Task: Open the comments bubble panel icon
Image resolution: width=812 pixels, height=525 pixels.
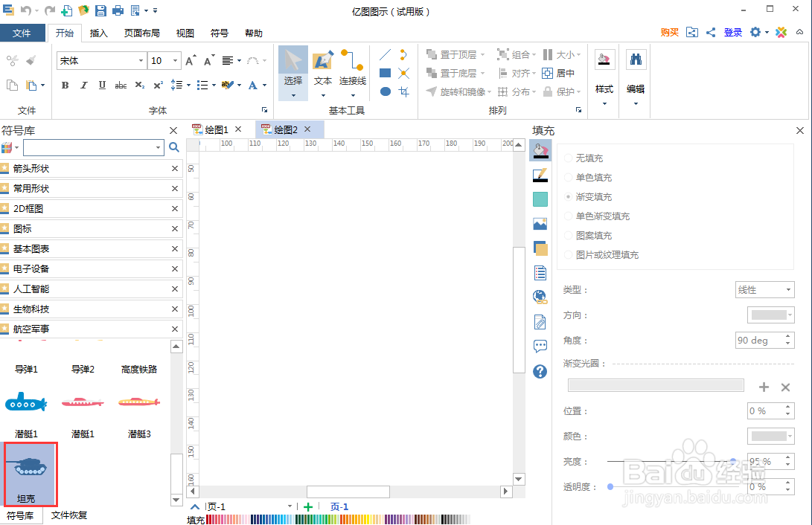Action: pos(540,346)
